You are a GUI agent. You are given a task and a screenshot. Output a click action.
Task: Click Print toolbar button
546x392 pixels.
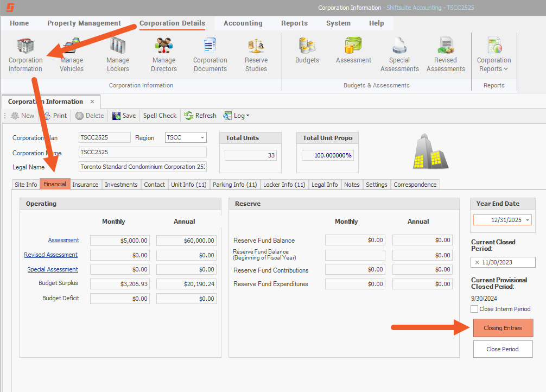point(55,116)
